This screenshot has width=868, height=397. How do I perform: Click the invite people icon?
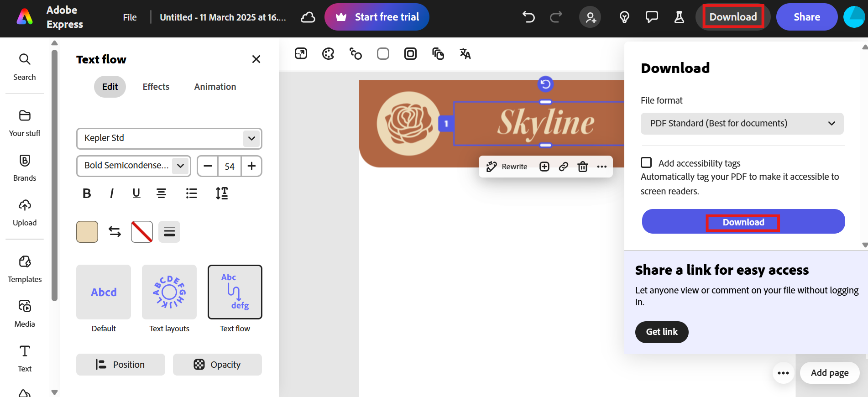pyautogui.click(x=591, y=17)
